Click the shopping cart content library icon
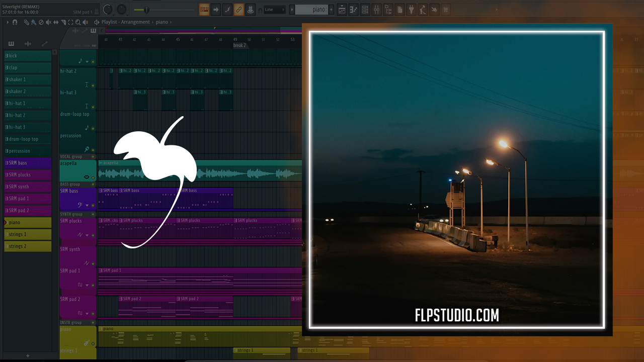Viewport: 644px width, 362px height. coord(446,10)
